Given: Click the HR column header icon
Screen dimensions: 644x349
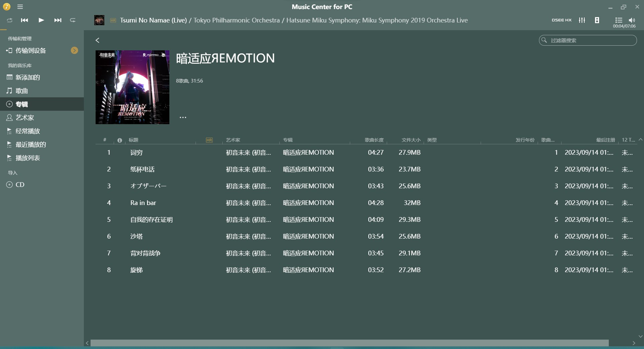Looking at the screenshot, I should click(209, 140).
